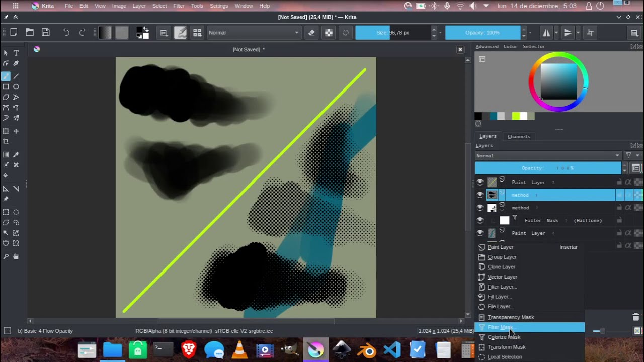This screenshot has height=362, width=644.
Task: Open the brush blending mode dropdown
Action: (x=254, y=33)
